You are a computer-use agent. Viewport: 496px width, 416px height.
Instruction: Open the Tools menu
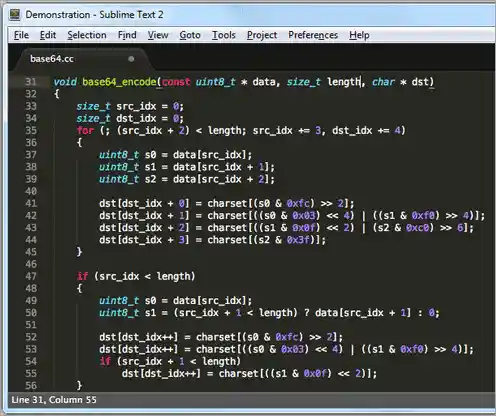[x=224, y=35]
